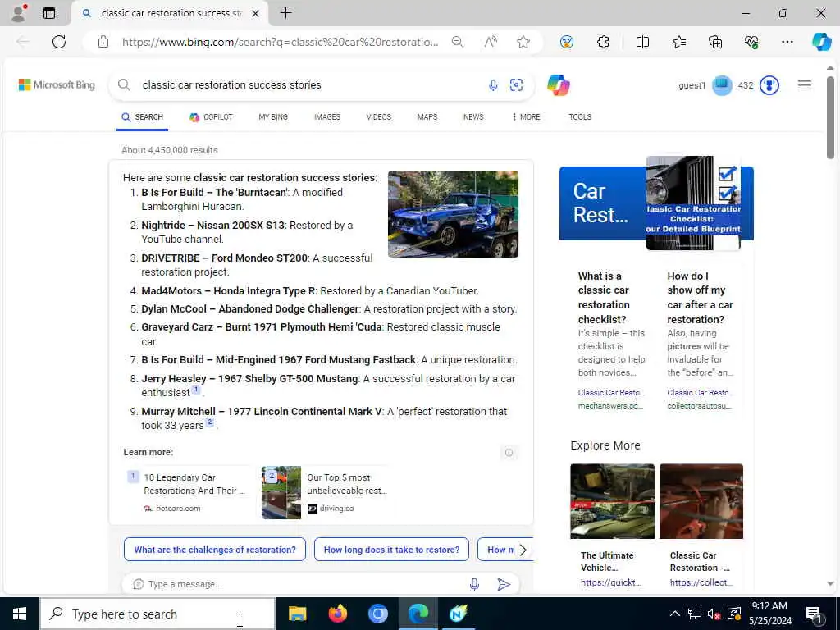Open the Favorites list icon
840x630 pixels.
678,42
